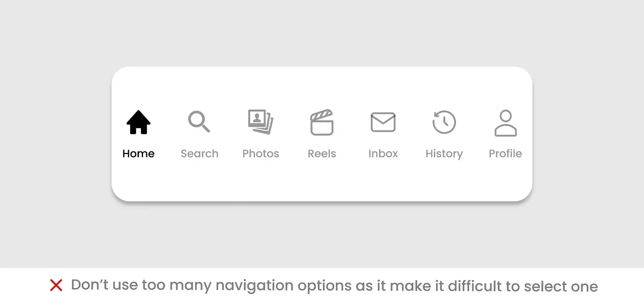Open the Photos stacked pictures icon
Viewport: 644px width, 297px height.
point(260,122)
